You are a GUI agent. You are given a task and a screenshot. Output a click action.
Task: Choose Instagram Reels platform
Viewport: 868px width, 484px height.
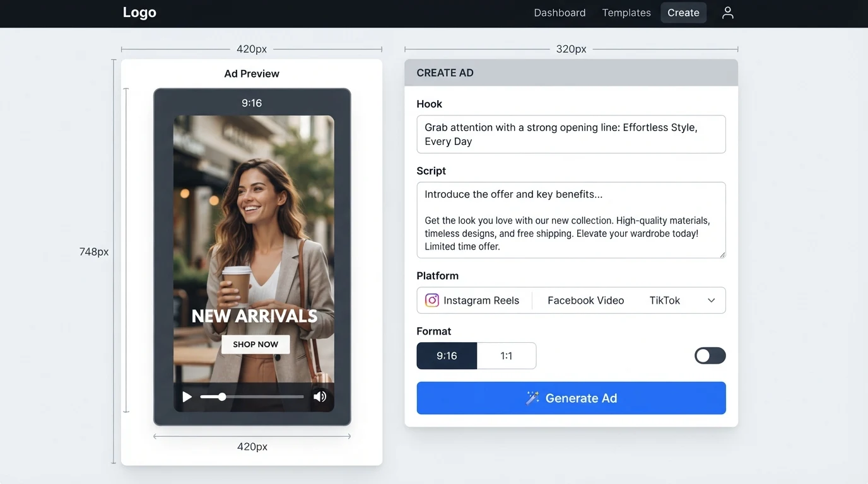tap(472, 301)
